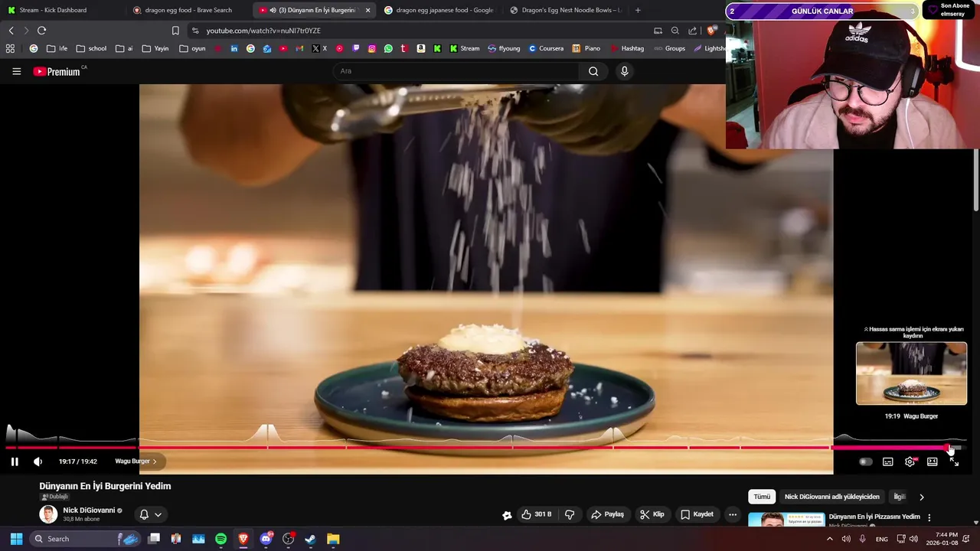The image size is (980, 551).
Task: Save the video with the Kaydet button
Action: click(x=697, y=514)
